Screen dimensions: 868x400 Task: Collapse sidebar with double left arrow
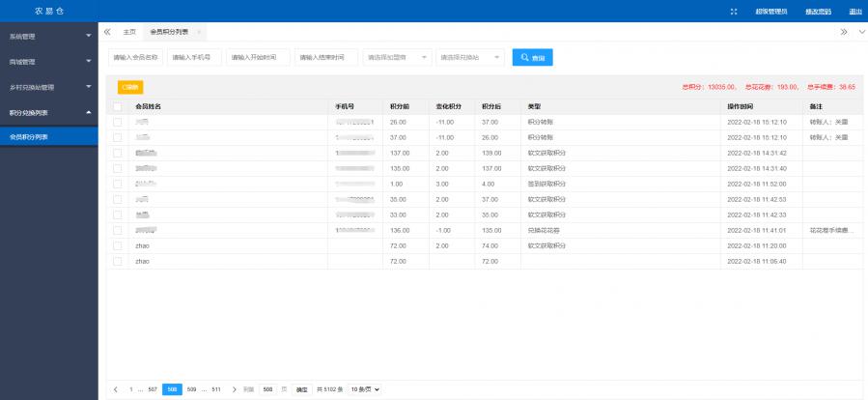pos(106,32)
